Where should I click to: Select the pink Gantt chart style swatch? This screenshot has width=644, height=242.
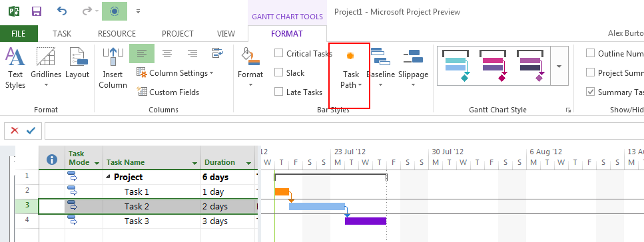[x=493, y=66]
